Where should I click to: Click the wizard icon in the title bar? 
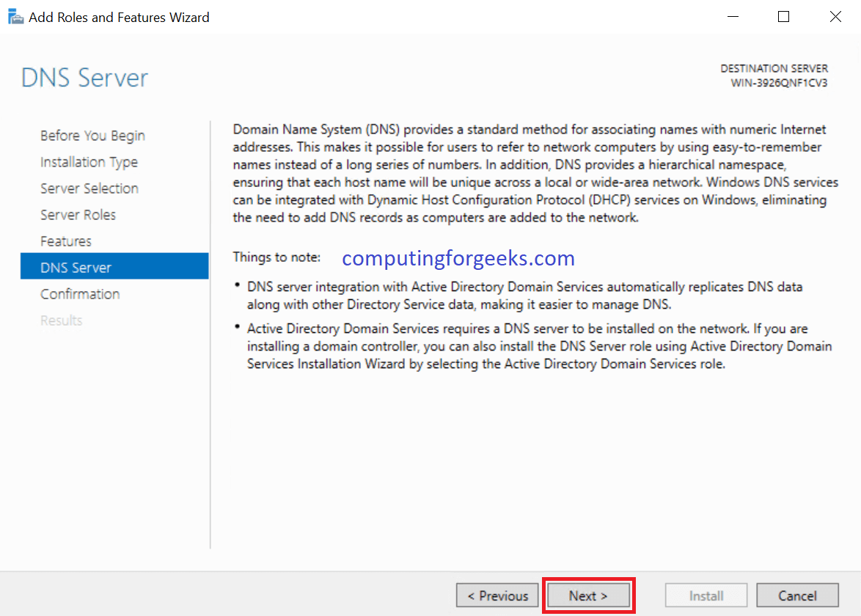pyautogui.click(x=15, y=17)
